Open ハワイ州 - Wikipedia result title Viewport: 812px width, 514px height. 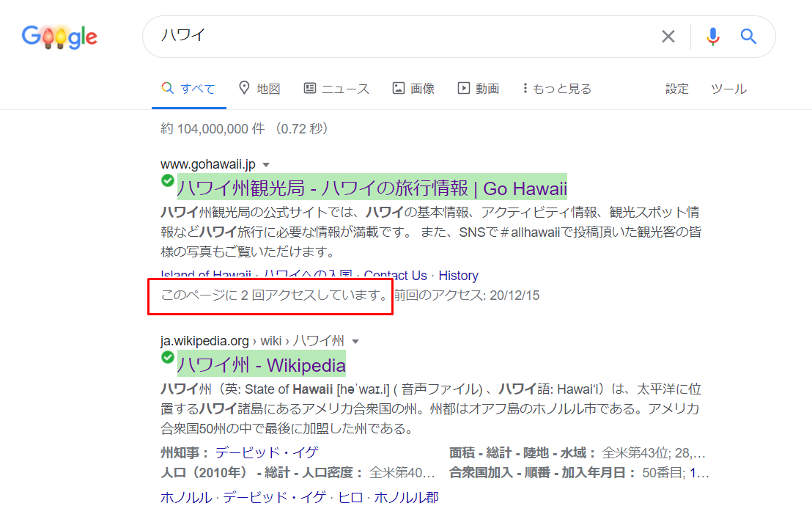(261, 365)
